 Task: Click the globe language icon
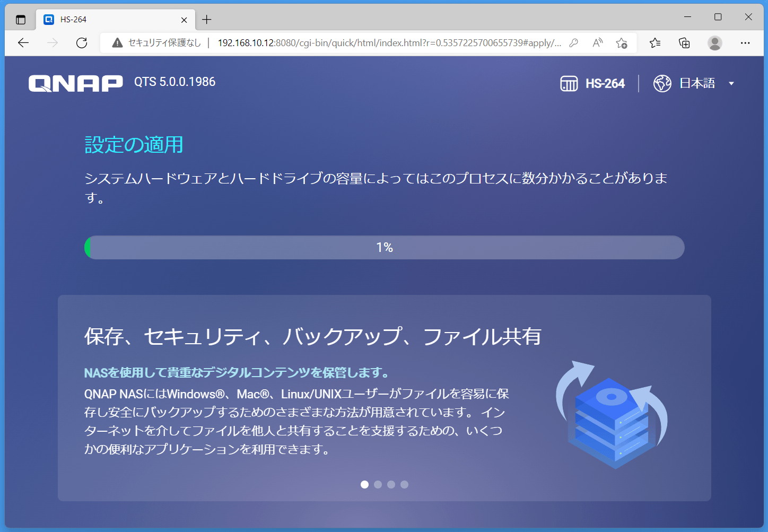click(662, 83)
